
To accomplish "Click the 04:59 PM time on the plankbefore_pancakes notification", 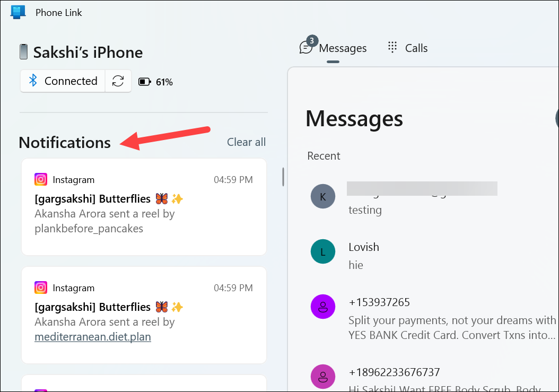I will pos(233,179).
